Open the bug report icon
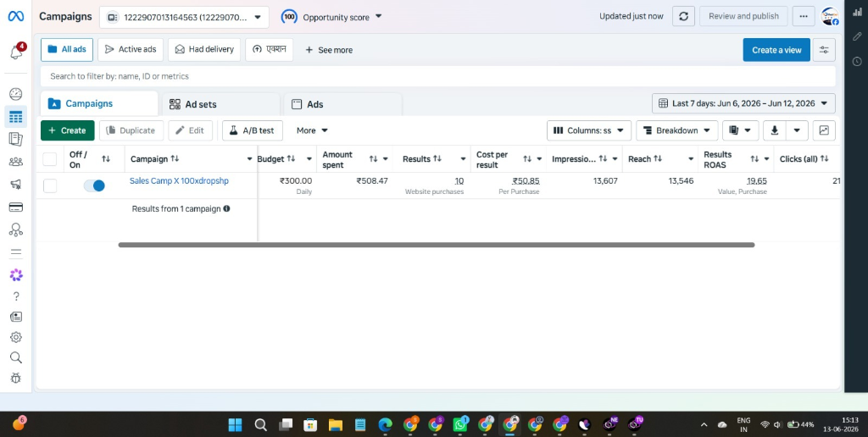868x437 pixels. tap(16, 378)
